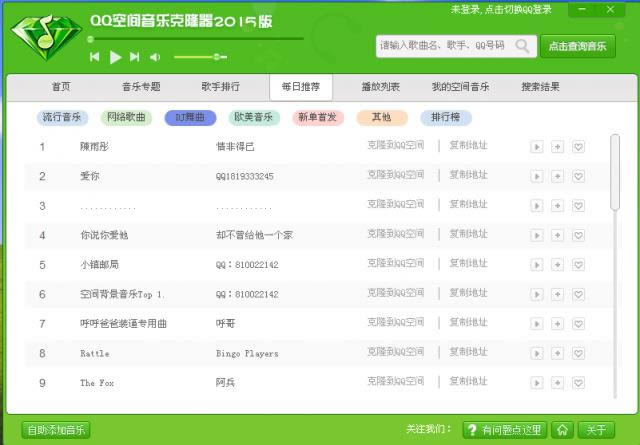Open the 每日推荐 tab
The width and height of the screenshot is (640, 445).
(301, 87)
